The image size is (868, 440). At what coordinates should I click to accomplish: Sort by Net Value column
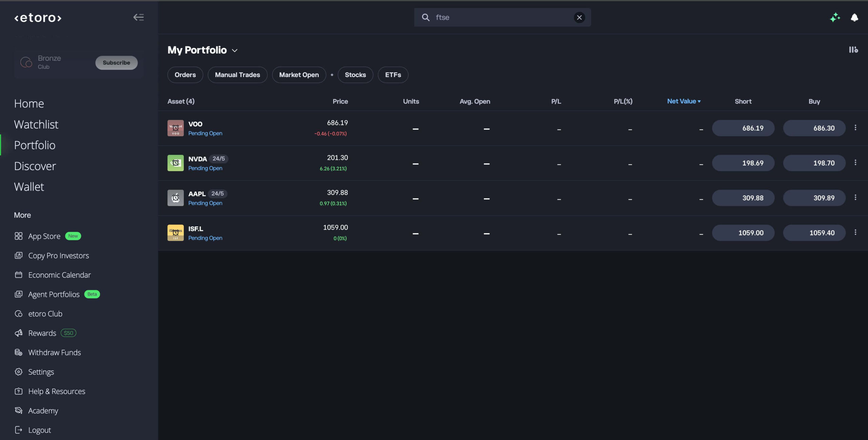point(684,101)
